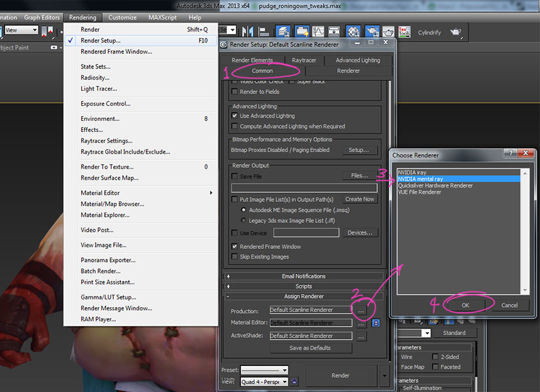
Task: Click the Choose Renderer help question mark
Action: [510, 153]
